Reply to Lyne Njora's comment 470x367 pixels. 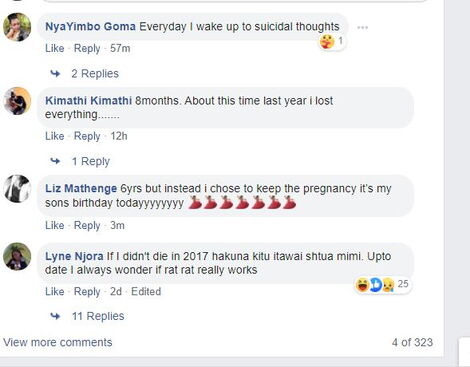coord(87,291)
